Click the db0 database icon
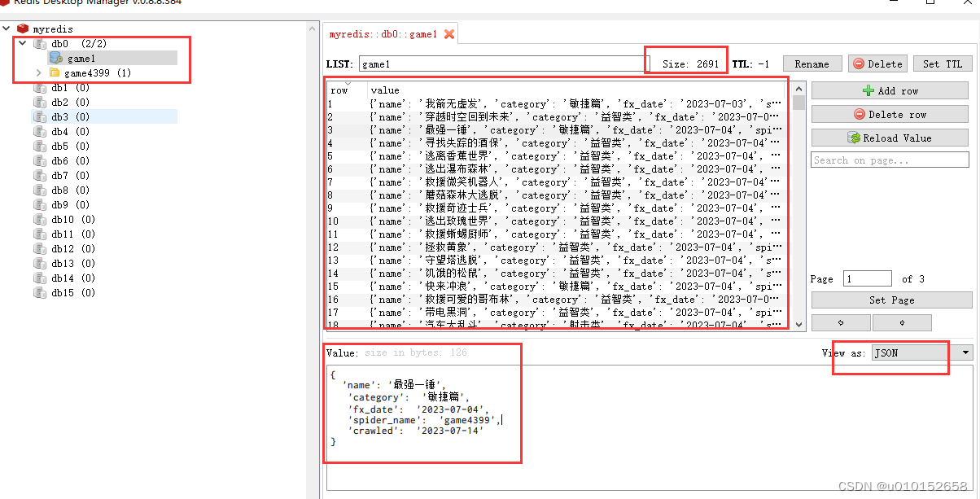980x499 pixels. point(39,43)
